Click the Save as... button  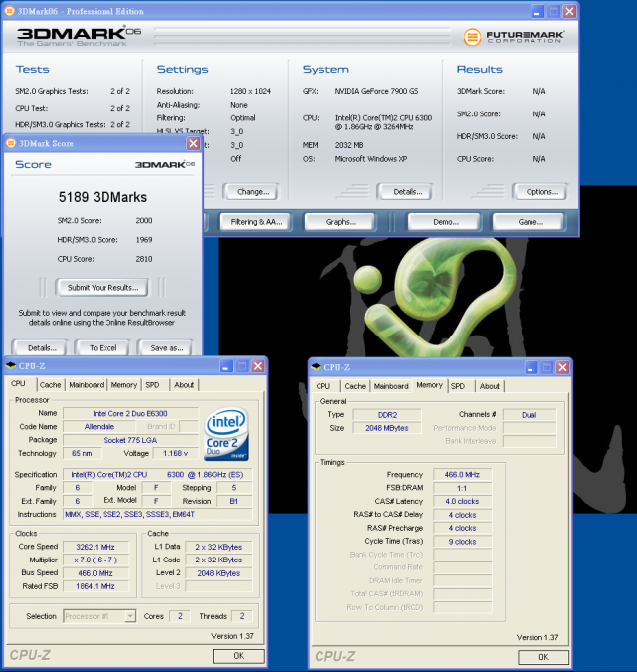(x=166, y=348)
